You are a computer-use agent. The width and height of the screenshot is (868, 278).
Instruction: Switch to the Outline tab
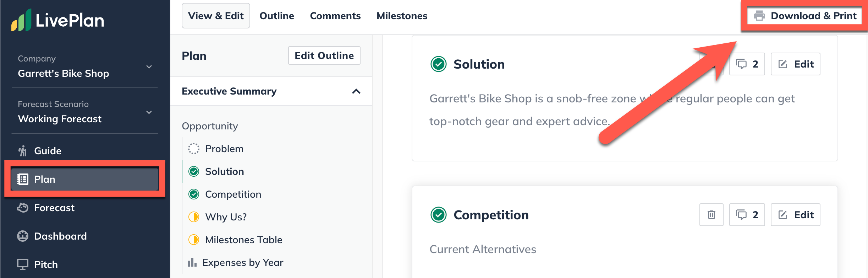(277, 16)
